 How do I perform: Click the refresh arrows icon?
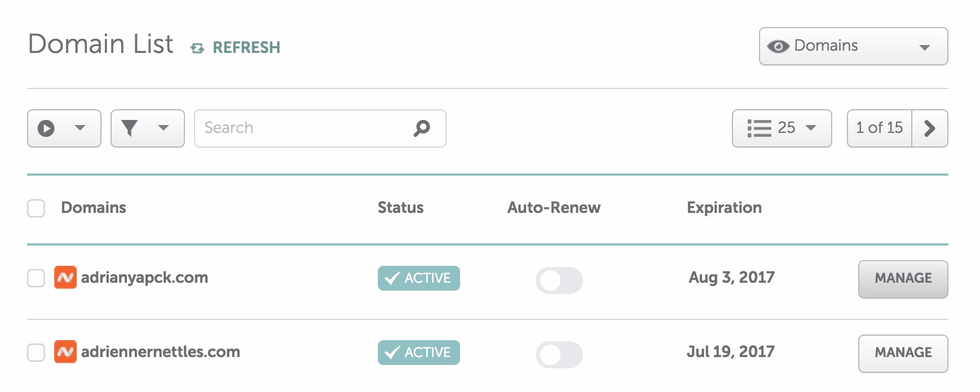tap(197, 48)
